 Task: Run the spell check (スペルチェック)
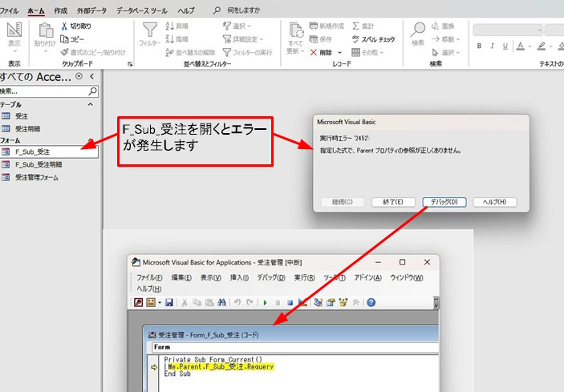click(373, 38)
